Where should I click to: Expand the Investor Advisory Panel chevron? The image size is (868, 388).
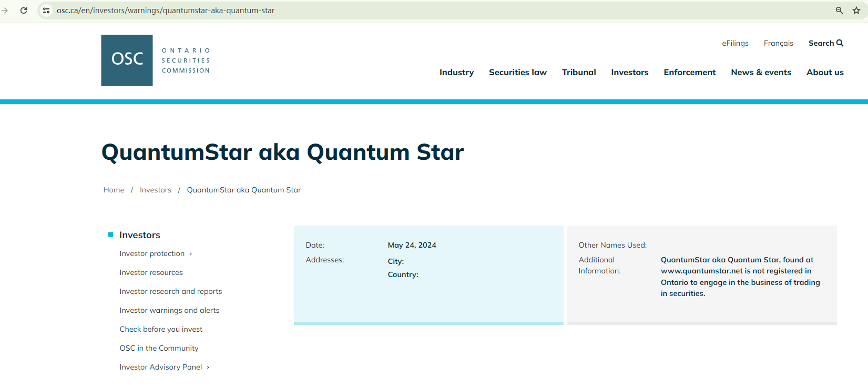tap(208, 367)
